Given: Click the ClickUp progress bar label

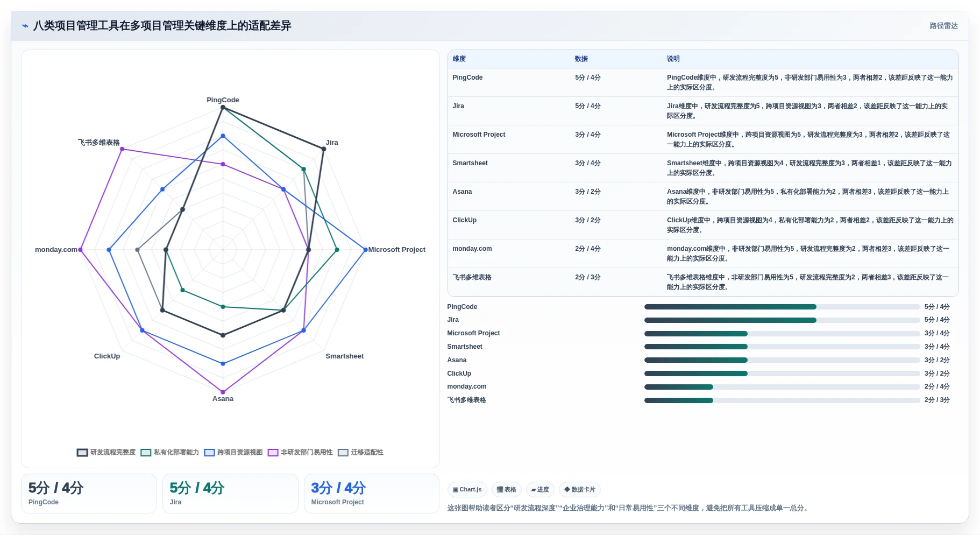Looking at the screenshot, I should click(x=459, y=374).
